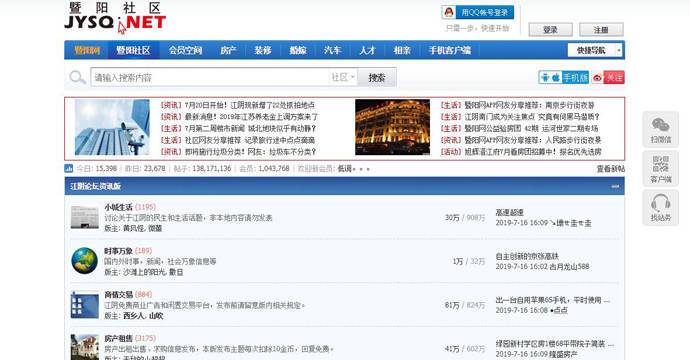Go to 会员空间 in navigation

[185, 50]
